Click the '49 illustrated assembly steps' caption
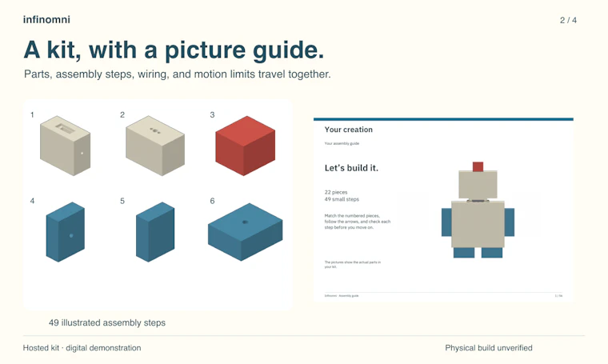 (x=107, y=322)
